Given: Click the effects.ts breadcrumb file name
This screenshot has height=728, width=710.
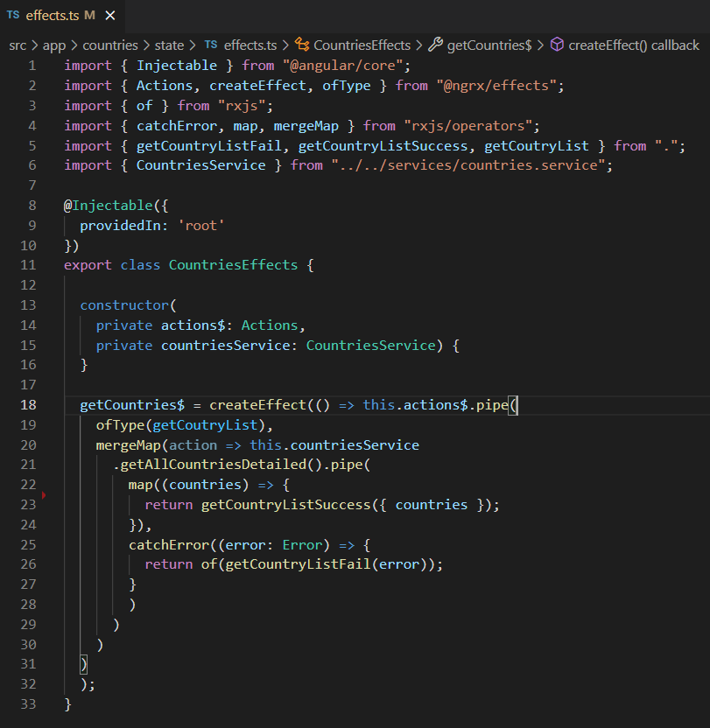Looking at the screenshot, I should point(250,45).
